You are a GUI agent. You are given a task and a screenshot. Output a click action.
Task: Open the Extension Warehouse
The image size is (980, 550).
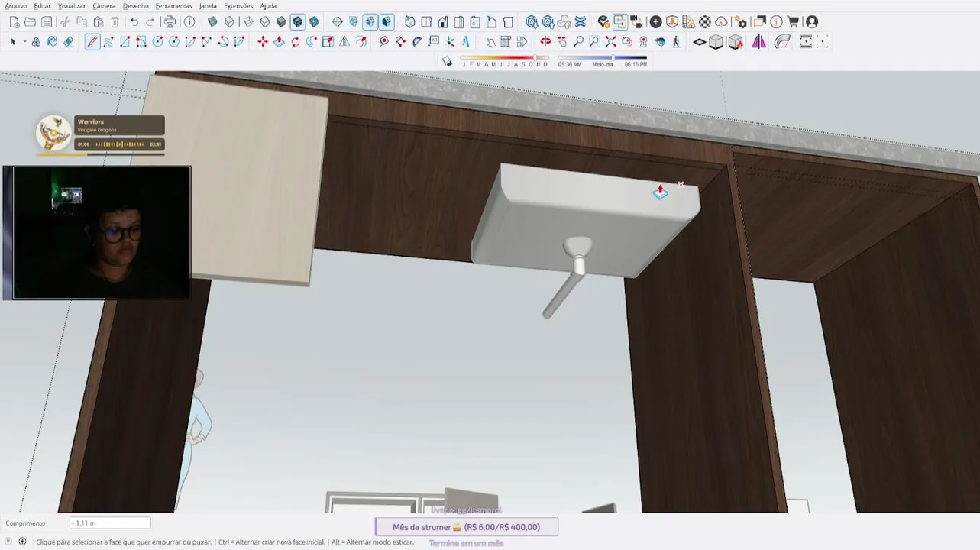(x=581, y=22)
